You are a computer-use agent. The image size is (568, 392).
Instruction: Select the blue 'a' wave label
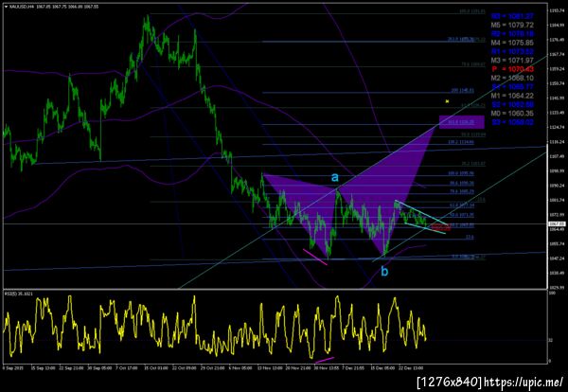click(x=335, y=177)
